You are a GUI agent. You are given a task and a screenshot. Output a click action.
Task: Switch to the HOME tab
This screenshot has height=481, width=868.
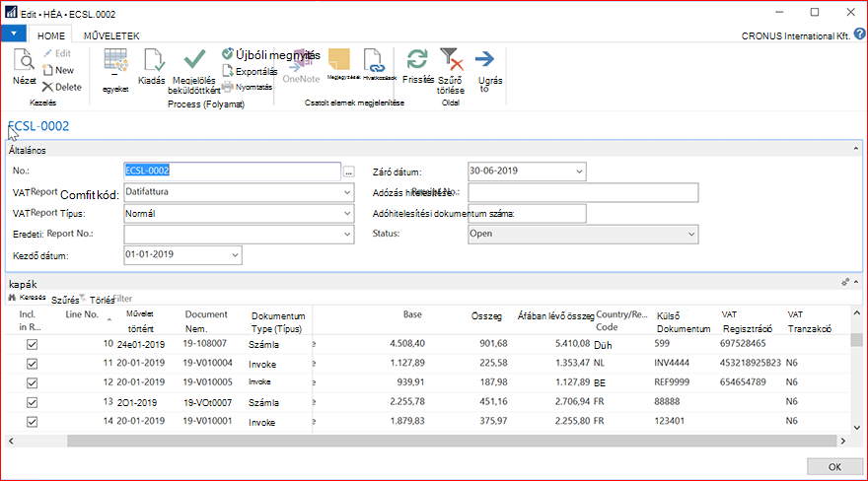51,35
